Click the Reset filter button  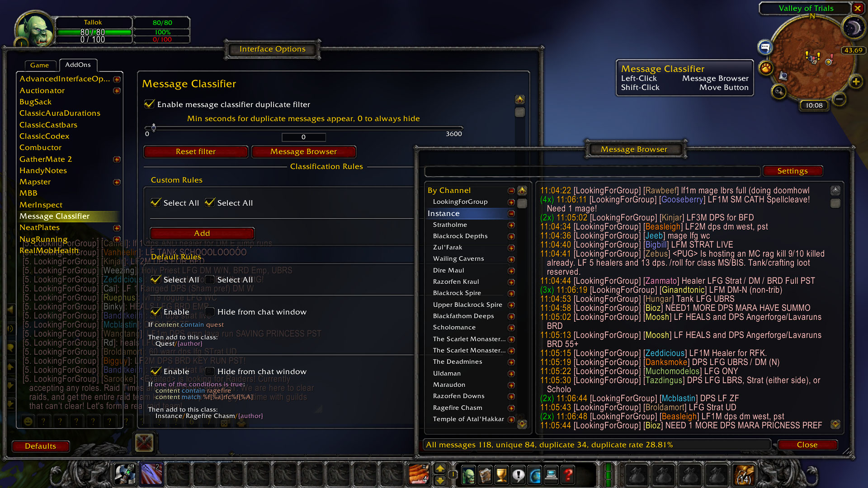(x=195, y=151)
